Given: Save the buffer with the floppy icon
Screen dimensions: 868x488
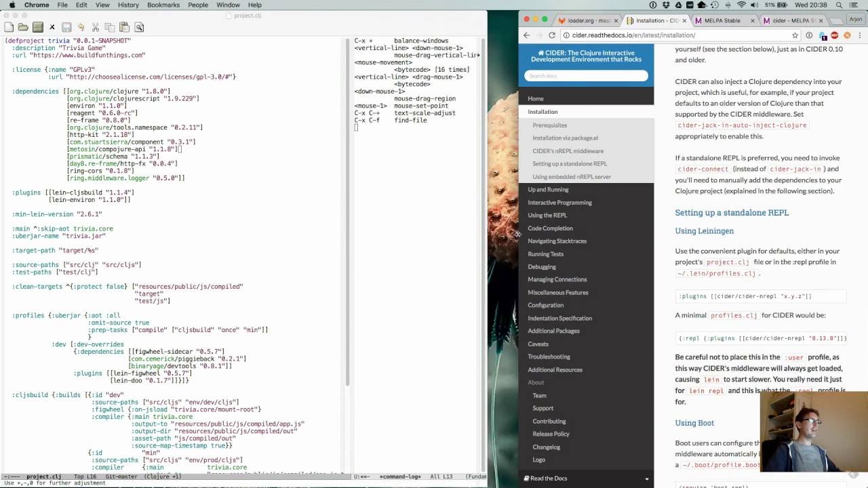Looking at the screenshot, I should coord(66,27).
